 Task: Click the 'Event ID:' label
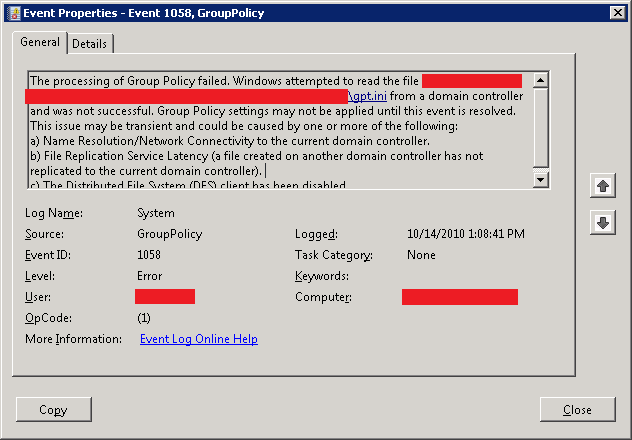pyautogui.click(x=48, y=255)
